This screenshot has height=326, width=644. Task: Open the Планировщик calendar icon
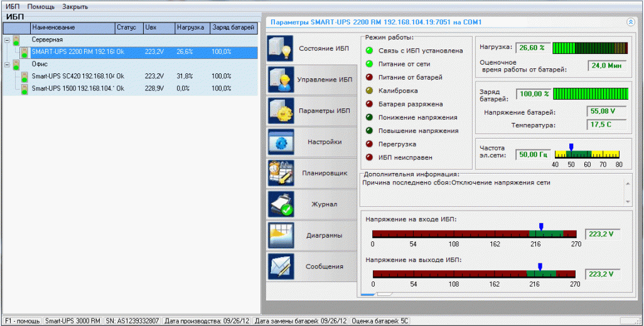281,173
